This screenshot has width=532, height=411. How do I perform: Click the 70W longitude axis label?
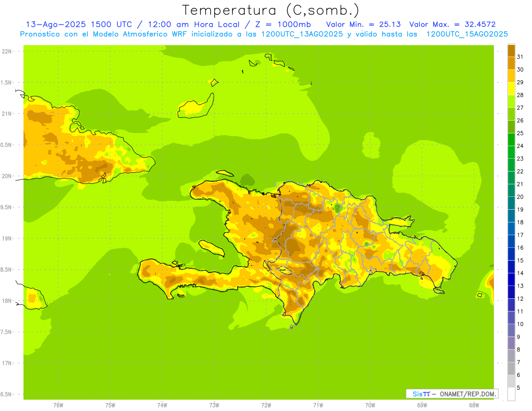370,405
